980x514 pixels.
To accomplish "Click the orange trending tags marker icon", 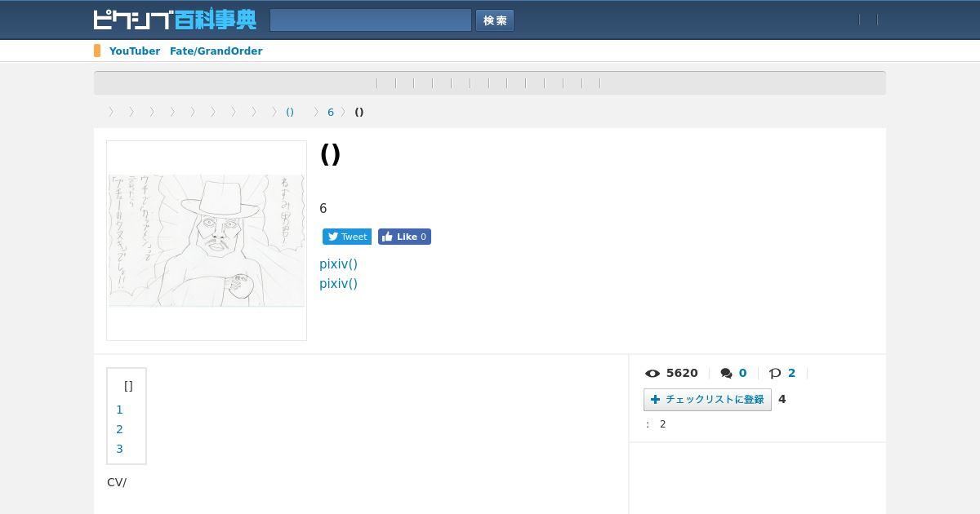I will 97,51.
